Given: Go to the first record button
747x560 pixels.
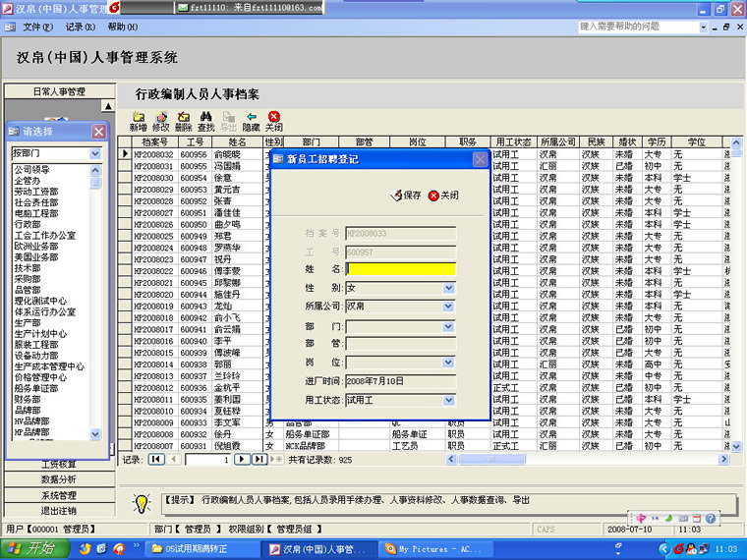Looking at the screenshot, I should (156, 460).
